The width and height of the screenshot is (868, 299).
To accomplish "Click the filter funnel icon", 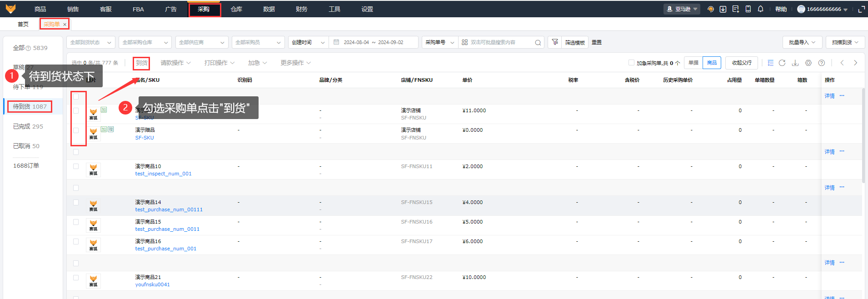I will (555, 42).
